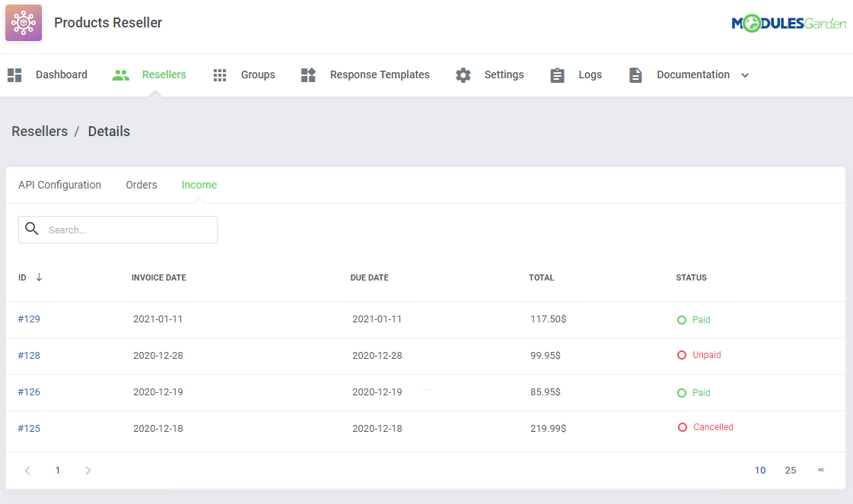Open the Logs menu item

[x=590, y=74]
